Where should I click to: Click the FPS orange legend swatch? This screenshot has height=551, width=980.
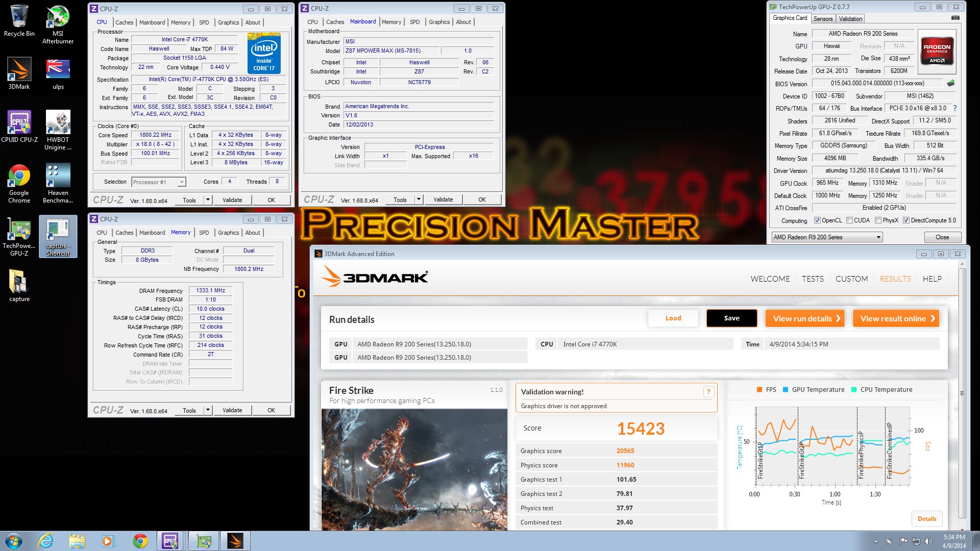pos(759,390)
